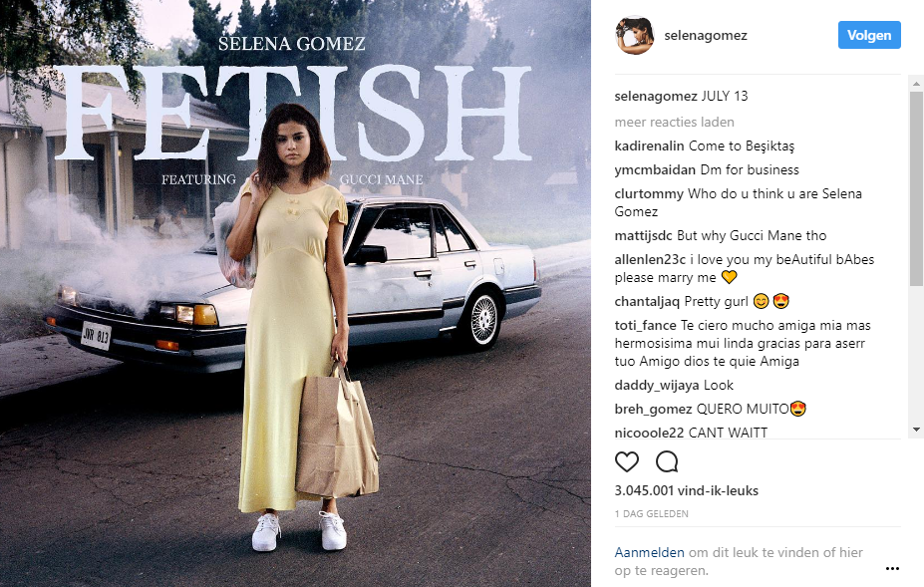Open the three-dot more options menu
Image resolution: width=924 pixels, height=587 pixels.
[892, 568]
